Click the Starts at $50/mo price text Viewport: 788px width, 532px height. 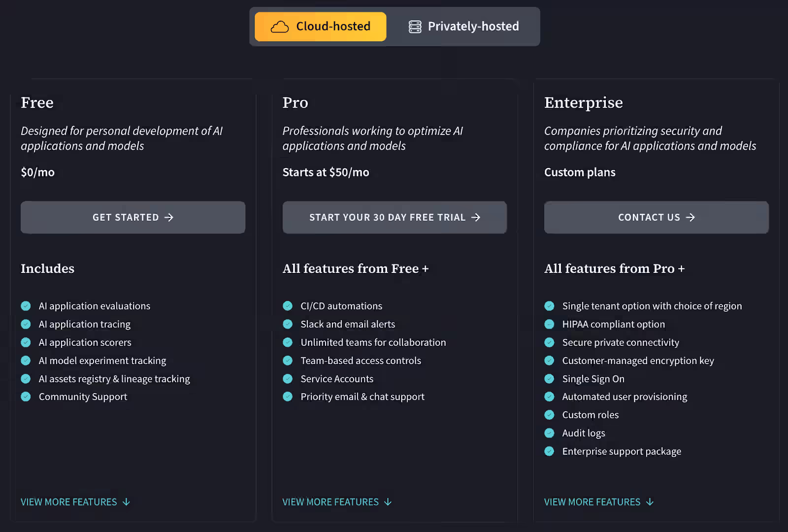tap(326, 172)
